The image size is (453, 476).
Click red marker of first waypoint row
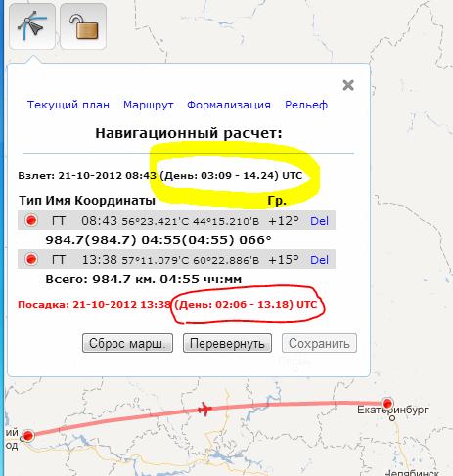coord(31,220)
